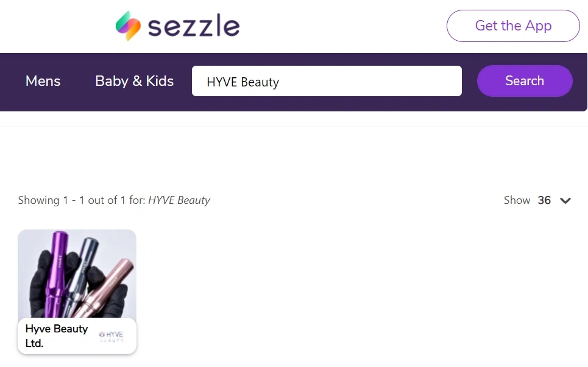Screen dimensions: 588x367
Task: Click the Hyve Beauty card image of tattoo pens
Action: [77, 274]
